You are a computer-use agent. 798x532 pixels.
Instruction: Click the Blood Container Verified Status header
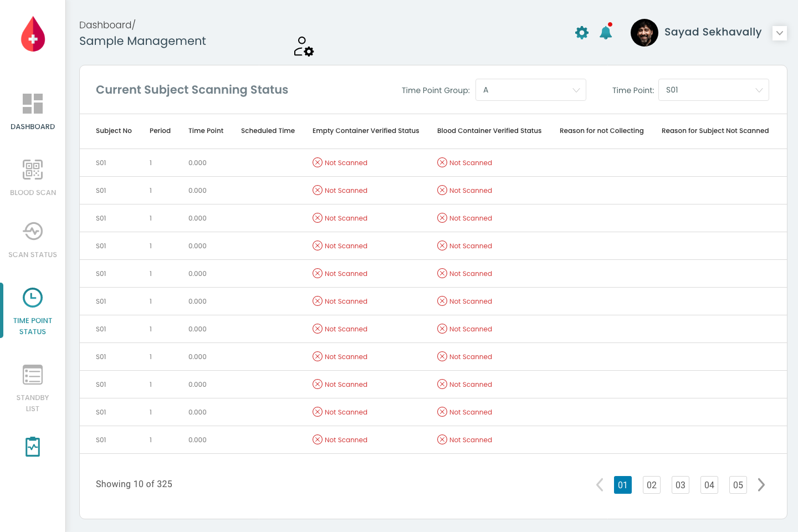point(489,131)
